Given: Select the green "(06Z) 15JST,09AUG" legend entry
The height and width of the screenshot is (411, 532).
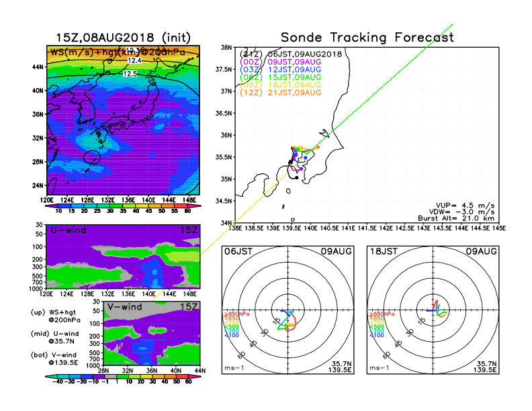Looking at the screenshot, I should pos(280,77).
